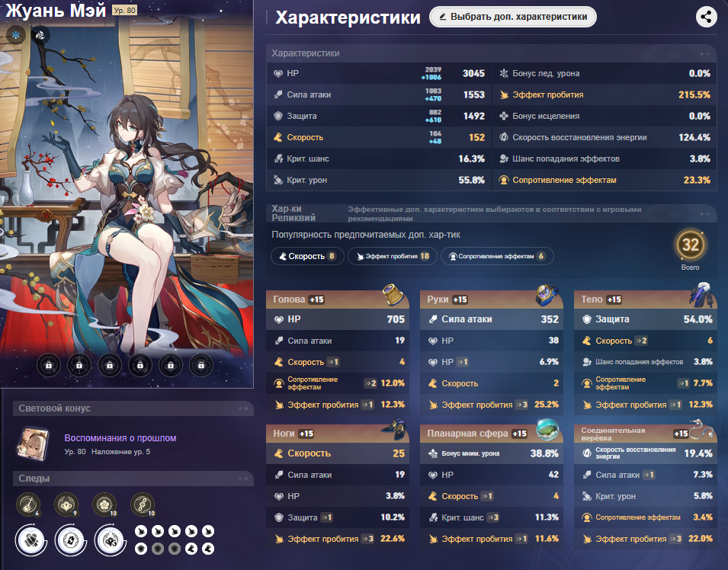Click the last locked eidolon icon

201,365
